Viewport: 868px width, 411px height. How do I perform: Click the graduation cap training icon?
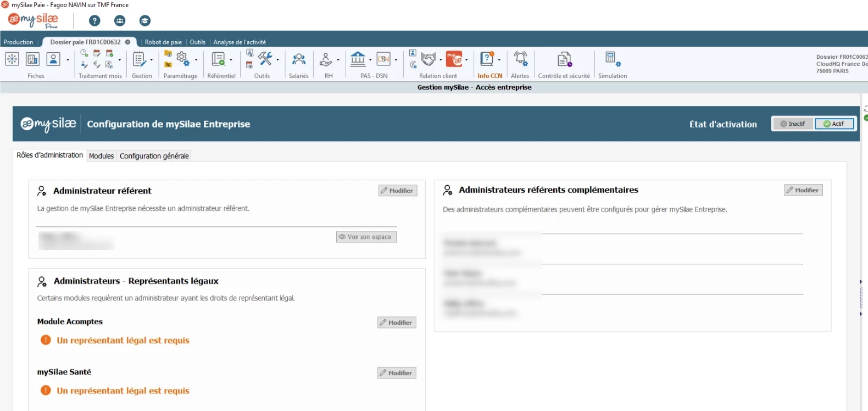point(145,21)
